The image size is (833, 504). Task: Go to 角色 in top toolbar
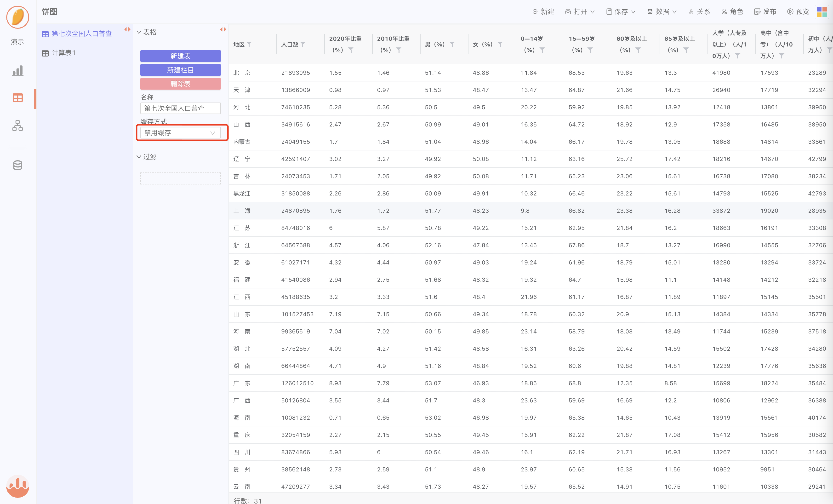click(732, 12)
